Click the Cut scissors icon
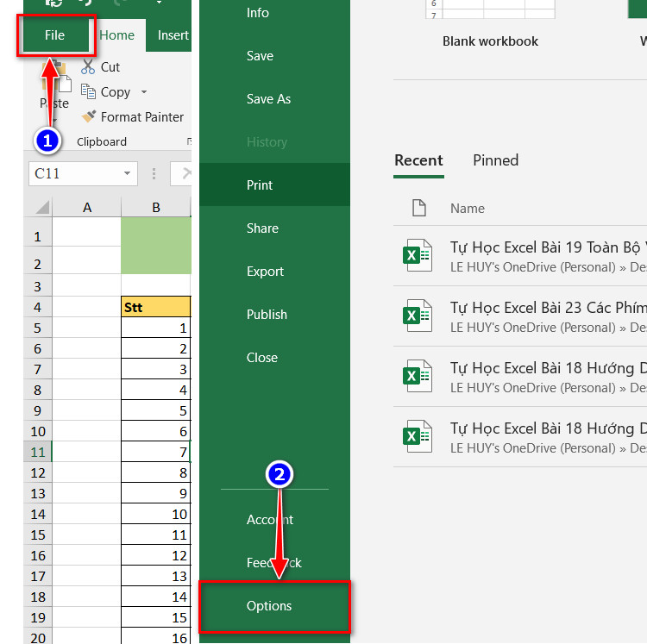Image resolution: width=647 pixels, height=644 pixels. click(x=88, y=66)
